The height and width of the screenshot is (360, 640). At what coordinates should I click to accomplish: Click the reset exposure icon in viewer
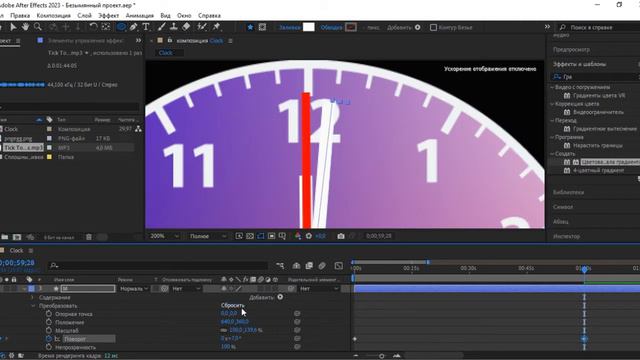pos(309,236)
